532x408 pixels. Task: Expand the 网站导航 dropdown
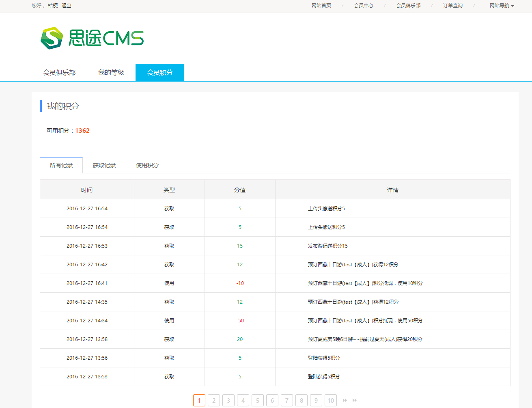(502, 6)
